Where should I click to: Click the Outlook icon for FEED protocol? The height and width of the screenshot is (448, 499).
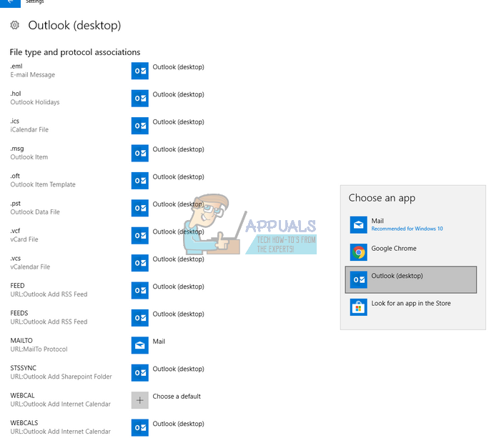(x=139, y=290)
